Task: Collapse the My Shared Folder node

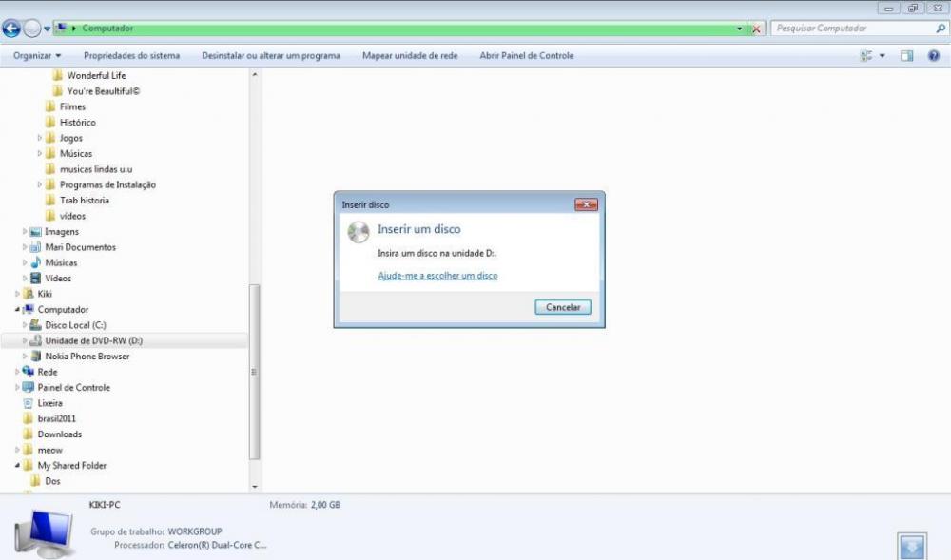Action: coord(17,466)
